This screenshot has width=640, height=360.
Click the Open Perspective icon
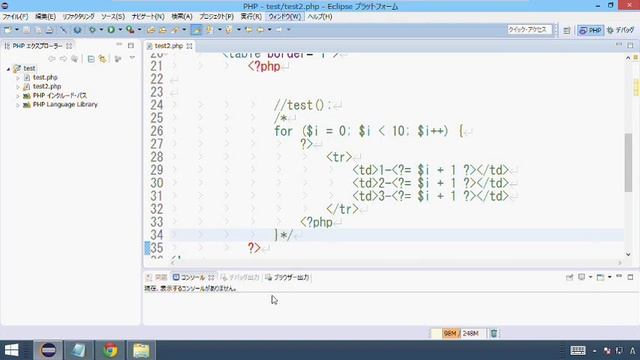[567, 31]
